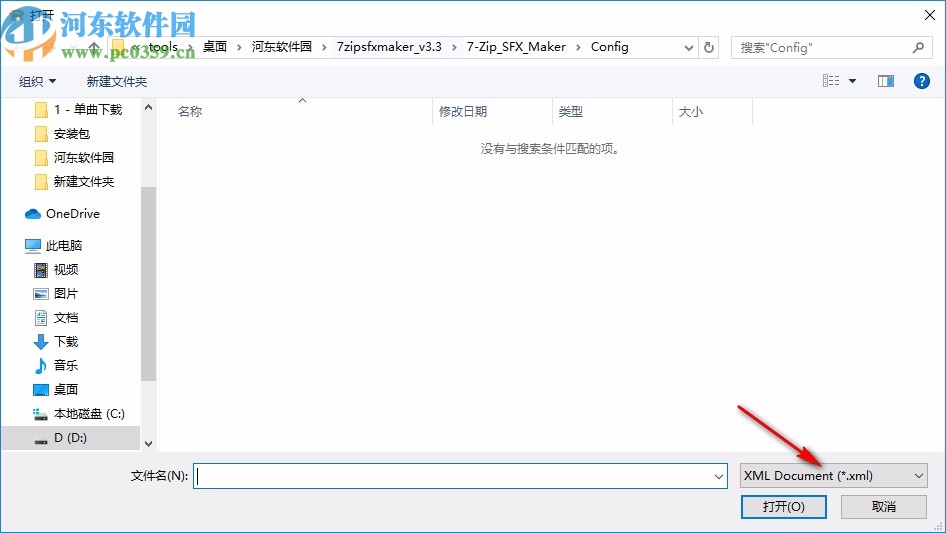The image size is (946, 533).
Task: Click the 本地磁盘 (C:) drive icon
Action: coord(40,414)
